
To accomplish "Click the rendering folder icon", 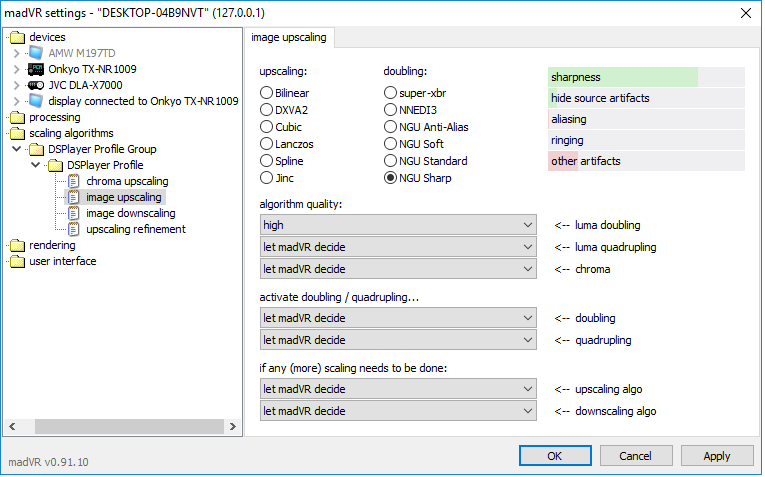I will pos(18,245).
